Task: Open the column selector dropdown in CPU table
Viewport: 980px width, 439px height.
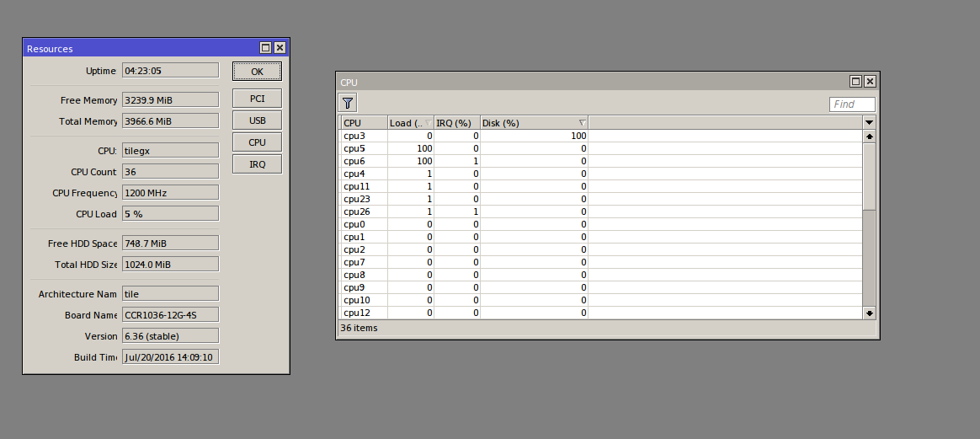Action: [x=869, y=122]
